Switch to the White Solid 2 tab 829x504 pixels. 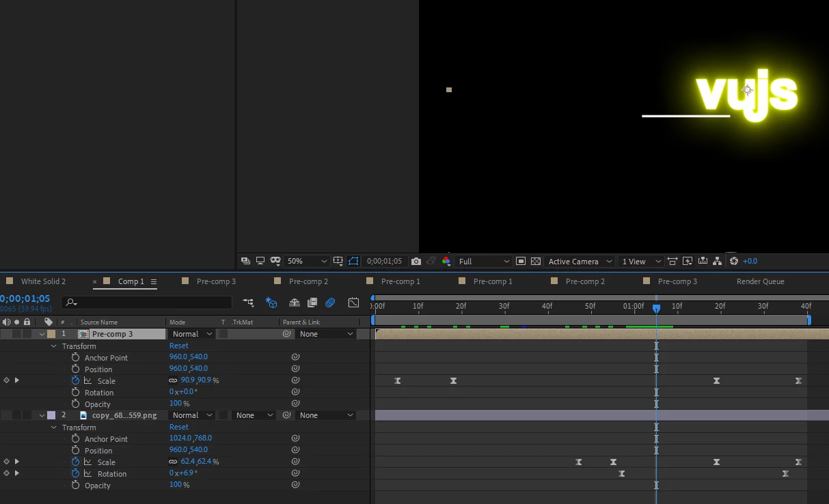(43, 281)
